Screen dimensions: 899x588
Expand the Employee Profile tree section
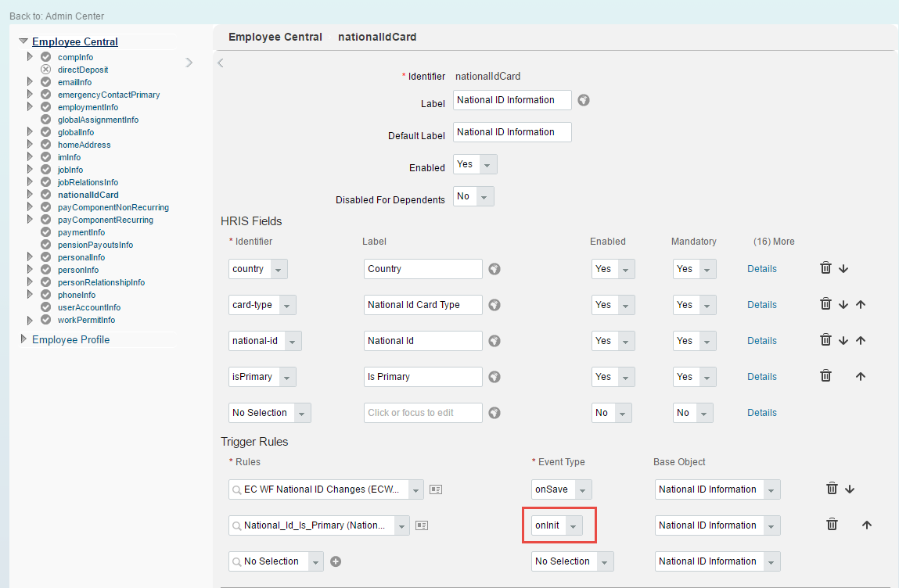click(23, 339)
